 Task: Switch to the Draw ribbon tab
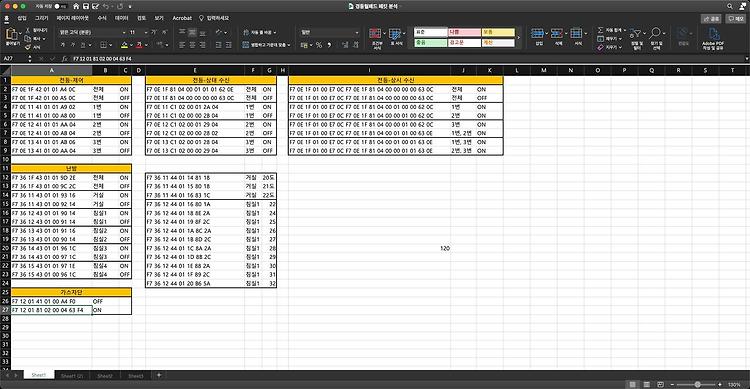click(41, 18)
